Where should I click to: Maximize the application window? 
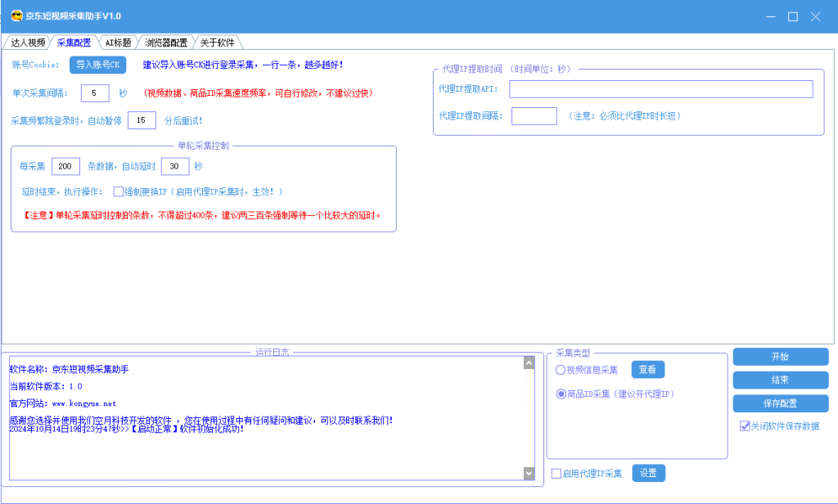[x=793, y=16]
